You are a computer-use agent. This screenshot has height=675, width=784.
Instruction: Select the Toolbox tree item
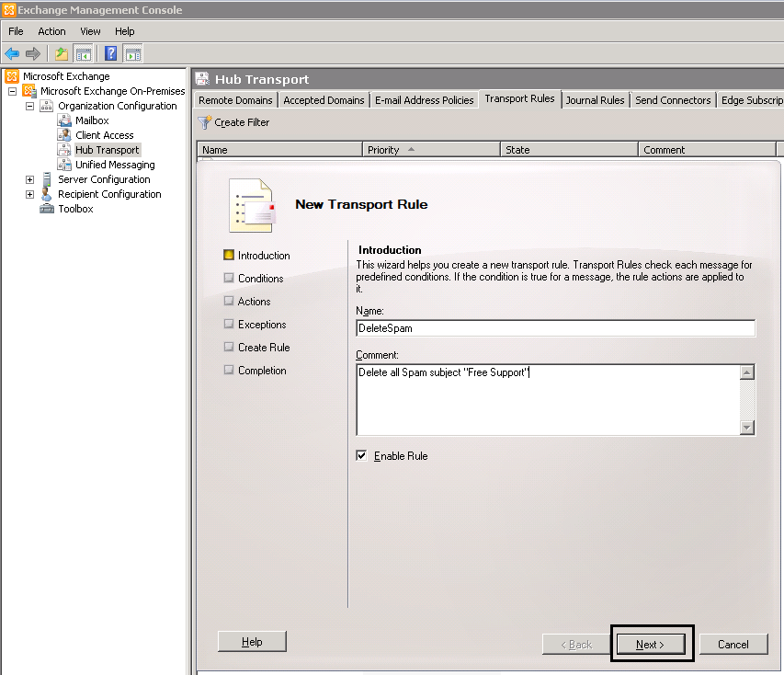(x=75, y=209)
